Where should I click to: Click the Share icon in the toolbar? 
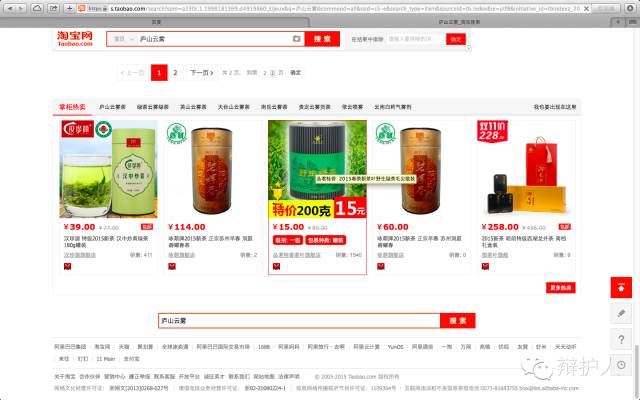[53, 8]
